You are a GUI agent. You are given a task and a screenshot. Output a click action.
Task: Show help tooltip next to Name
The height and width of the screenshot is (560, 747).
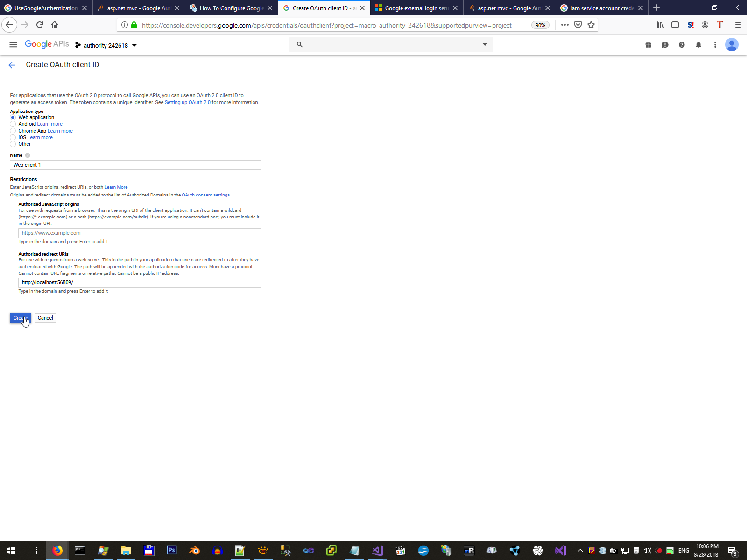(28, 155)
